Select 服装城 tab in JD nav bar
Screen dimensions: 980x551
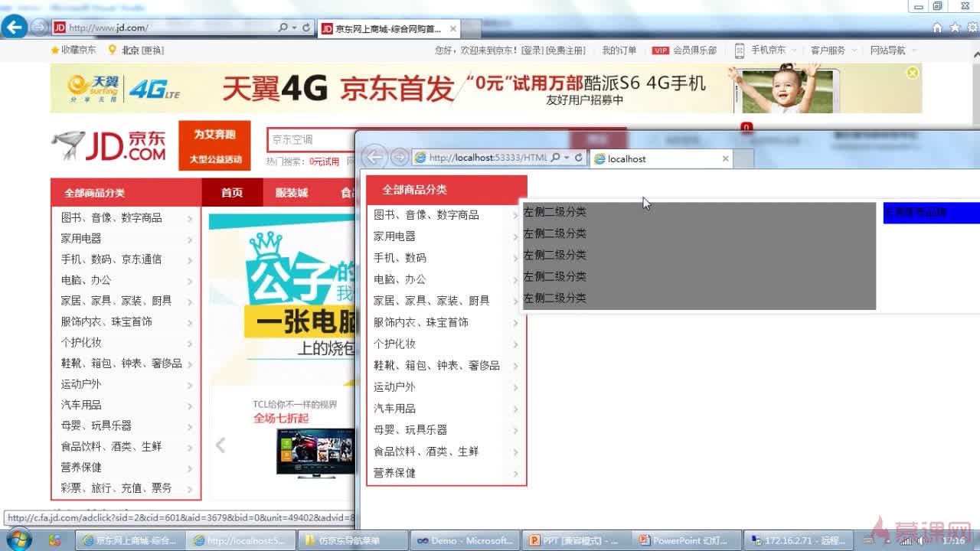[292, 193]
